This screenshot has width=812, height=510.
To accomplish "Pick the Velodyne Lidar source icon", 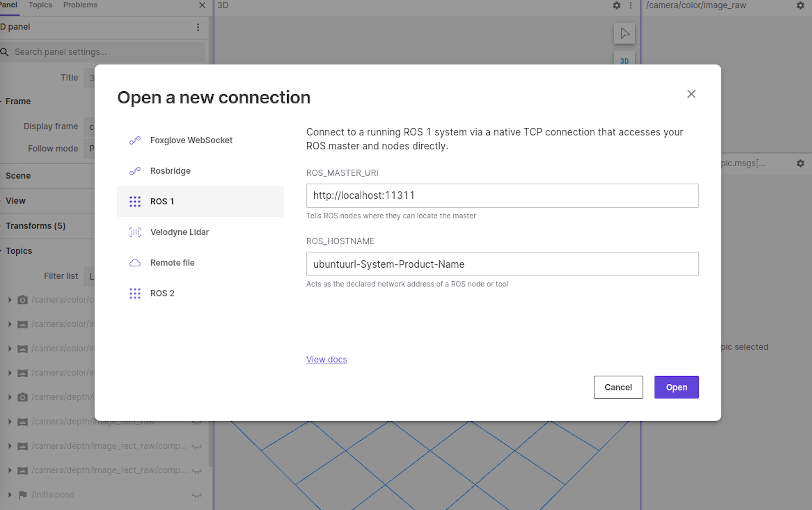I will pos(135,232).
